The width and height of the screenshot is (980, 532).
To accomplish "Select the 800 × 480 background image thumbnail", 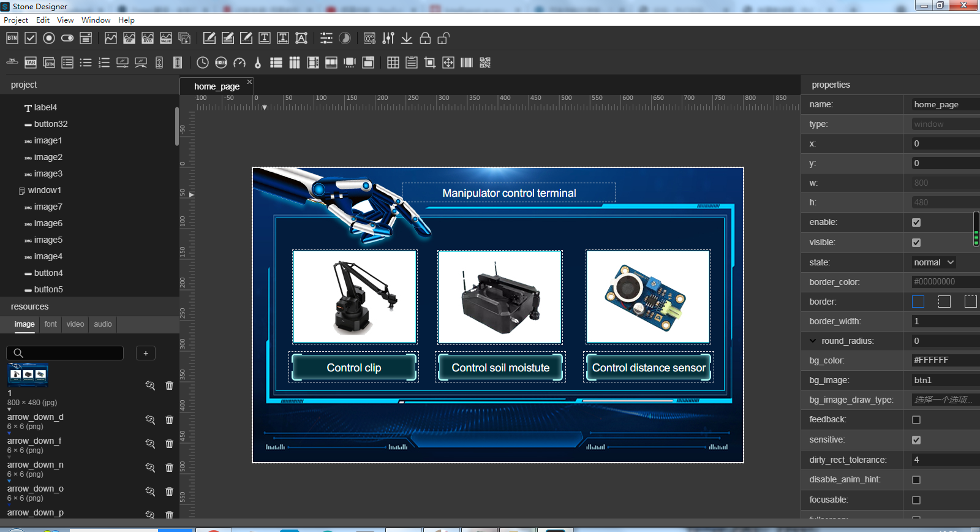I will point(28,374).
